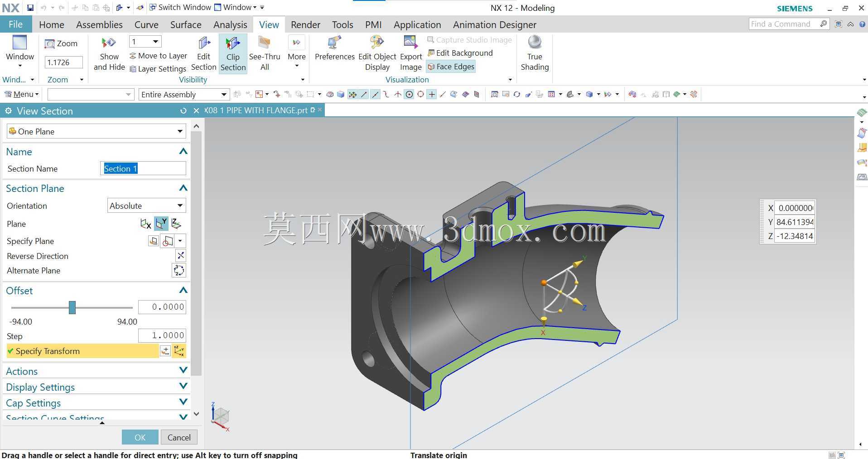
Task: Toggle snap arc center option
Action: (409, 94)
